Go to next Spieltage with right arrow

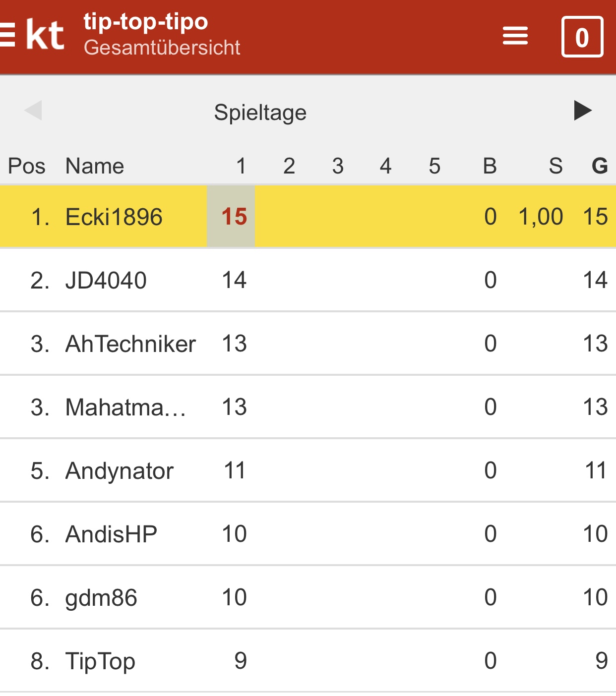pyautogui.click(x=582, y=111)
